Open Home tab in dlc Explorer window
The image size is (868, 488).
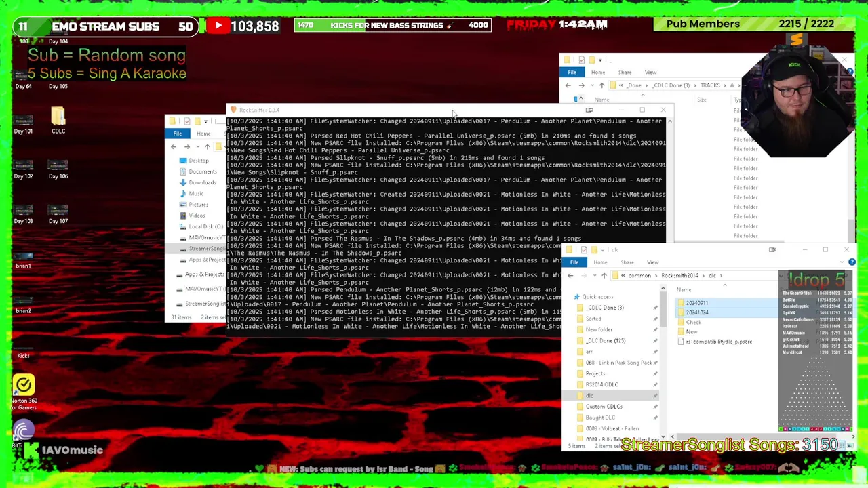[x=600, y=262]
